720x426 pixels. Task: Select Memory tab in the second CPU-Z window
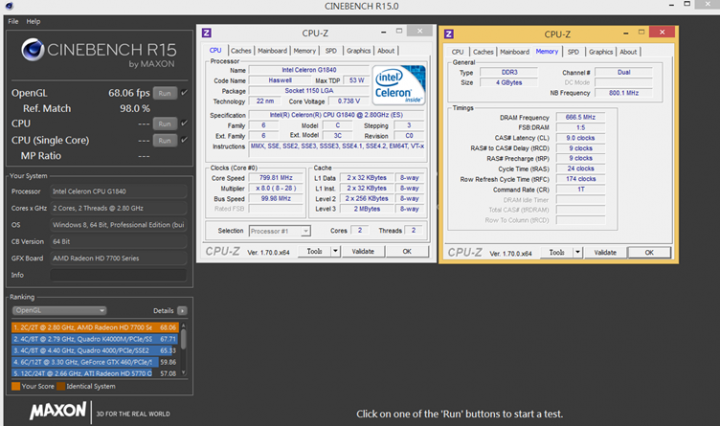point(547,51)
